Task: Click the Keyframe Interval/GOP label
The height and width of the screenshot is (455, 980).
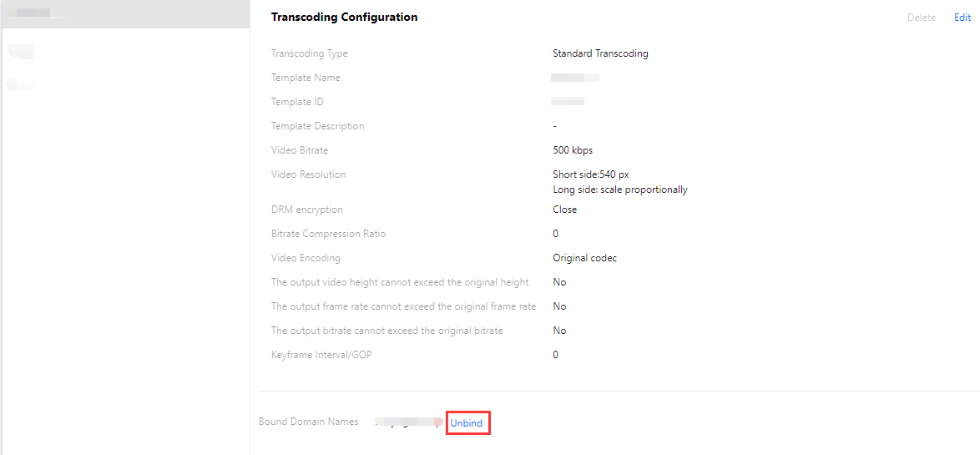Action: click(321, 355)
